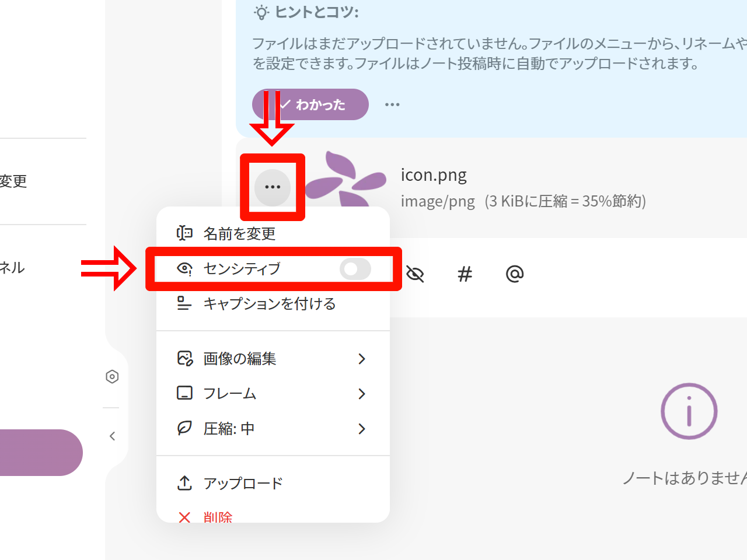Click the icon.png file name
This screenshot has width=747, height=560.
point(434,175)
